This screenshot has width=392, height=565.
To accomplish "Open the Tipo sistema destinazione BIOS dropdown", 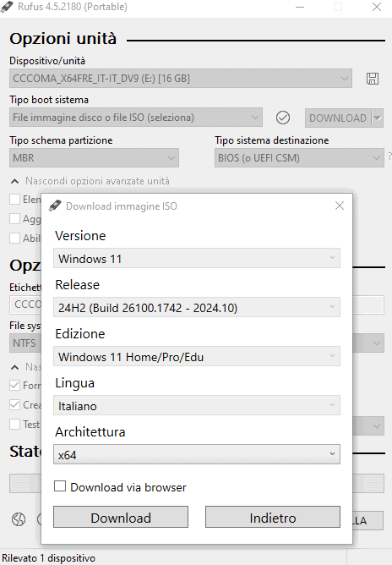I will tap(299, 158).
